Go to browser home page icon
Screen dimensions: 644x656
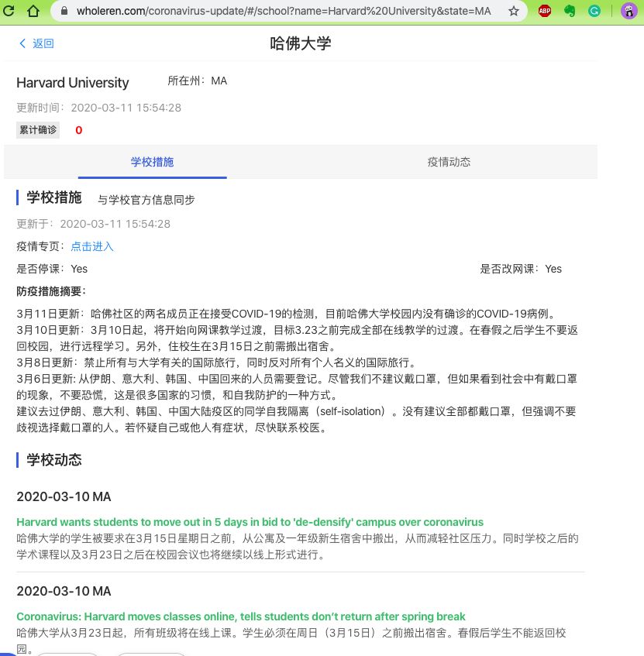(33, 12)
